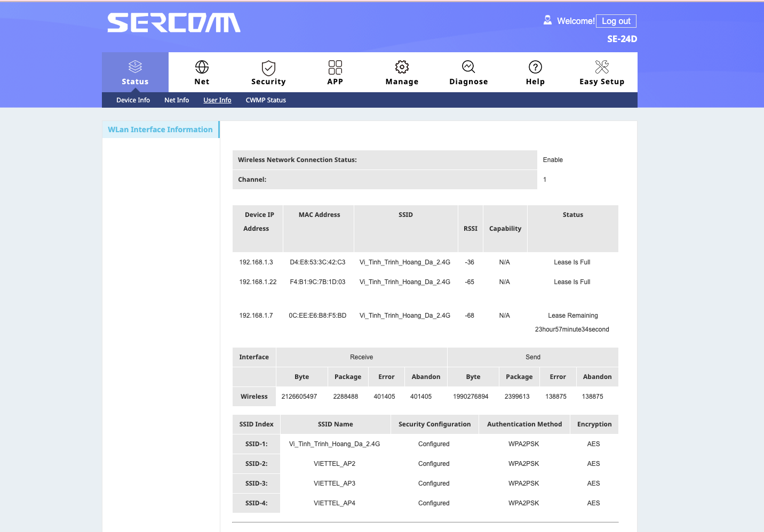Screen dimensions: 764x532
Task: Open the Net Info submenu
Action: [177, 100]
